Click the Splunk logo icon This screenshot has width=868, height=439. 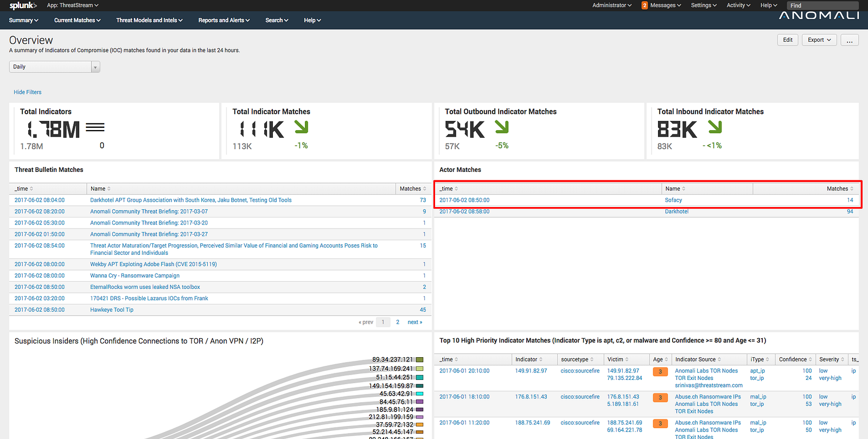point(23,5)
